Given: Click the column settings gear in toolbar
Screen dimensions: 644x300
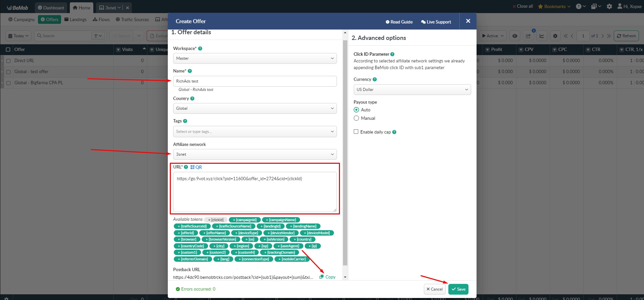Looking at the screenshot, I should 555,36.
